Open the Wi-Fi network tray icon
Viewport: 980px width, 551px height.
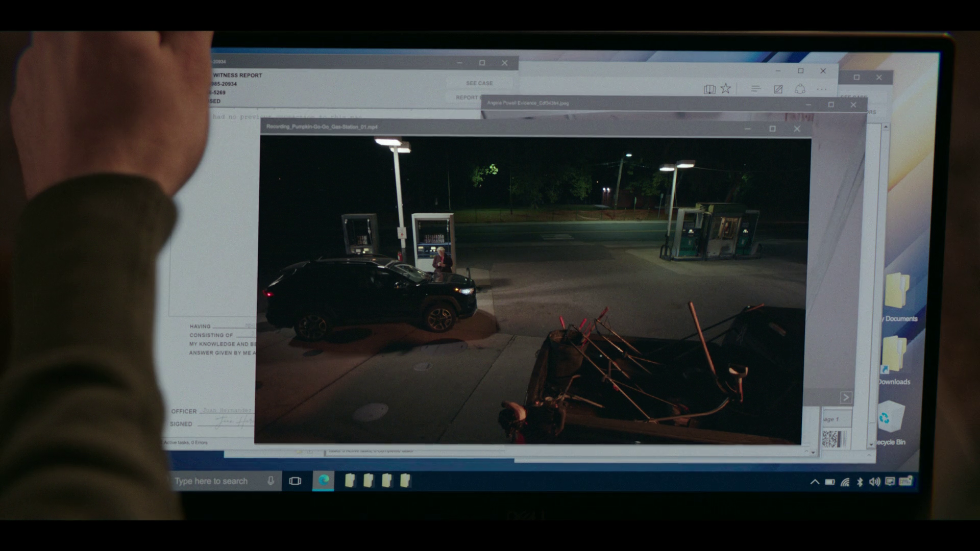[x=845, y=482]
